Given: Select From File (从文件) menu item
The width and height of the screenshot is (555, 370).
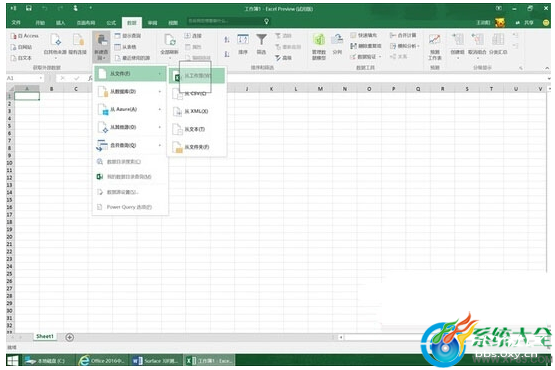Looking at the screenshot, I should [130, 74].
